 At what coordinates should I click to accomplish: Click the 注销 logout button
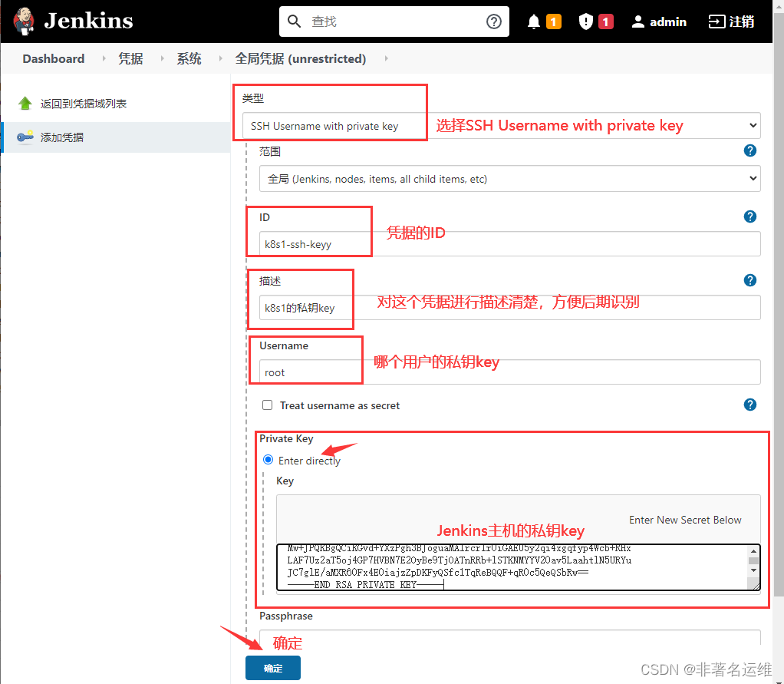(731, 21)
